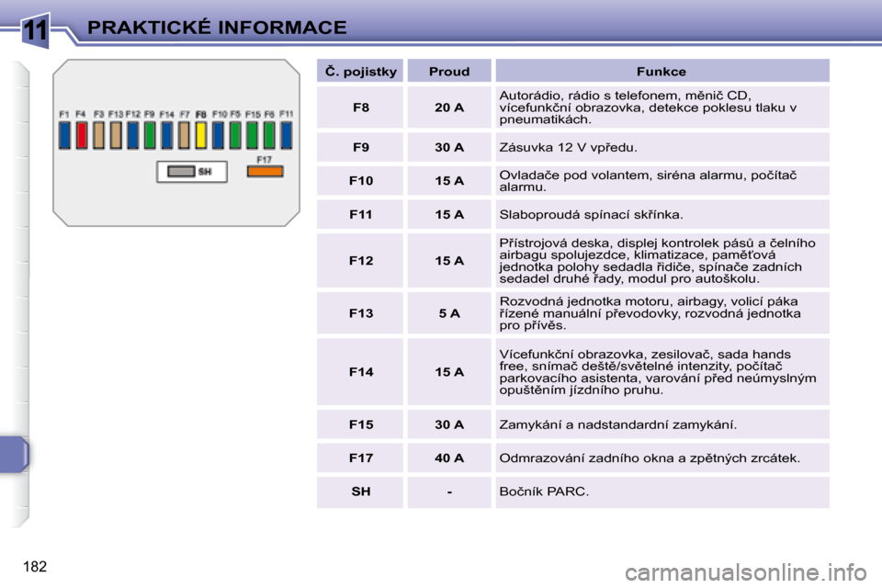The height and width of the screenshot is (588, 882).
Task: Click the 'Funkce' column header
Action: [662, 72]
